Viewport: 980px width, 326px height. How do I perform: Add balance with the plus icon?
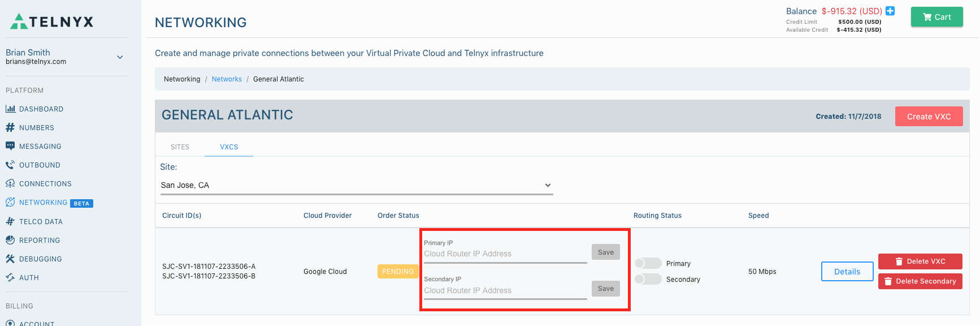(890, 11)
